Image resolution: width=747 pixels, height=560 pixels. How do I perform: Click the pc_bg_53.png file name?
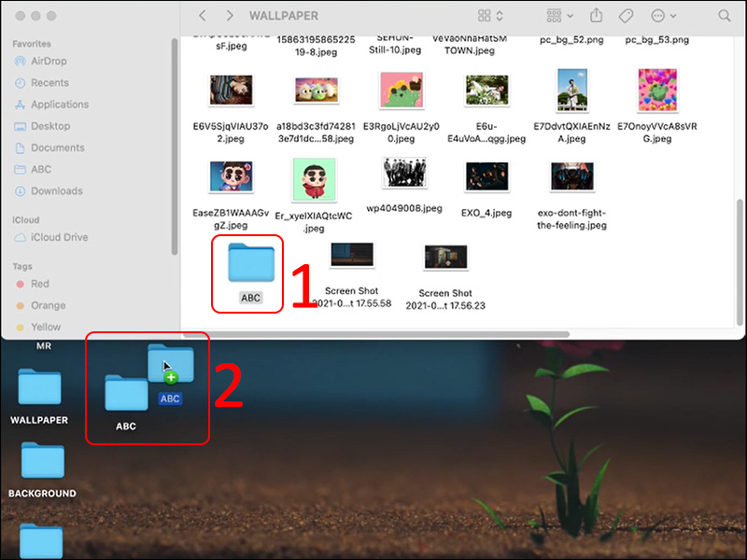click(x=657, y=39)
